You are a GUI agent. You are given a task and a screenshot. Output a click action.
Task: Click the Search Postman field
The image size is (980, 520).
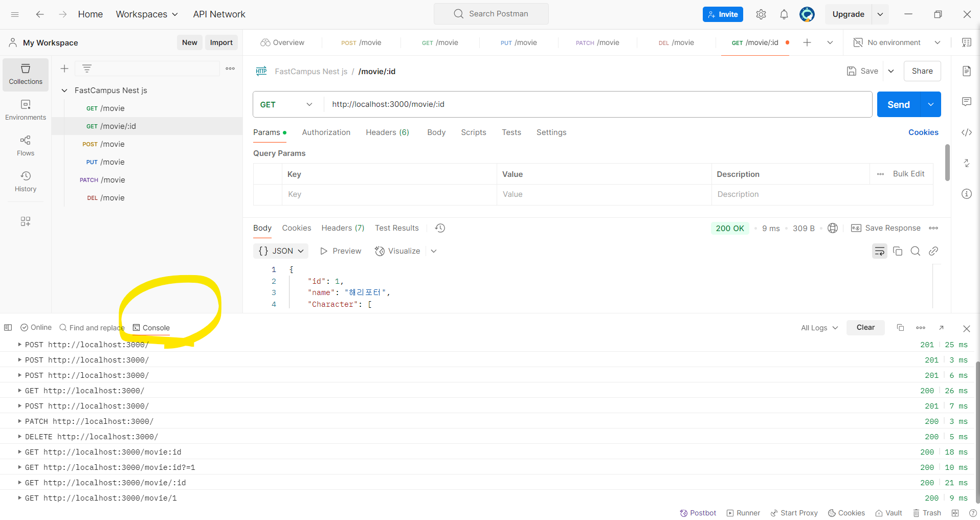[x=491, y=14]
